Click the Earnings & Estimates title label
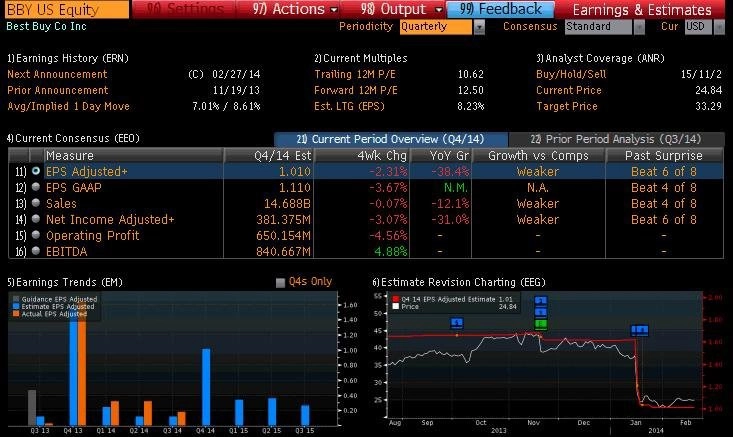This screenshot has width=733, height=437. pyautogui.click(x=642, y=9)
